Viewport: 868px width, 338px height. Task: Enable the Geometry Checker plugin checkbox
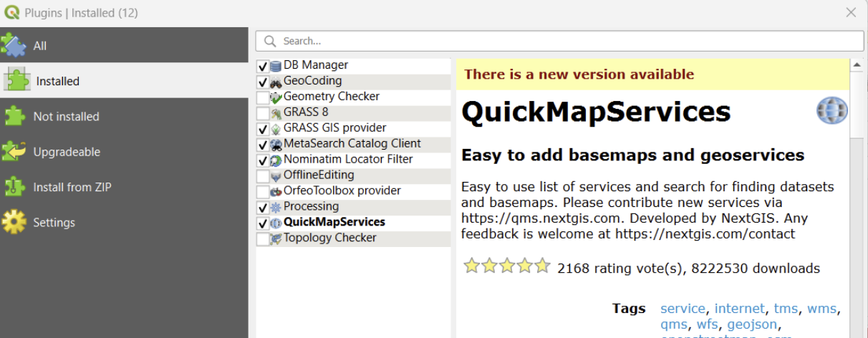click(263, 97)
